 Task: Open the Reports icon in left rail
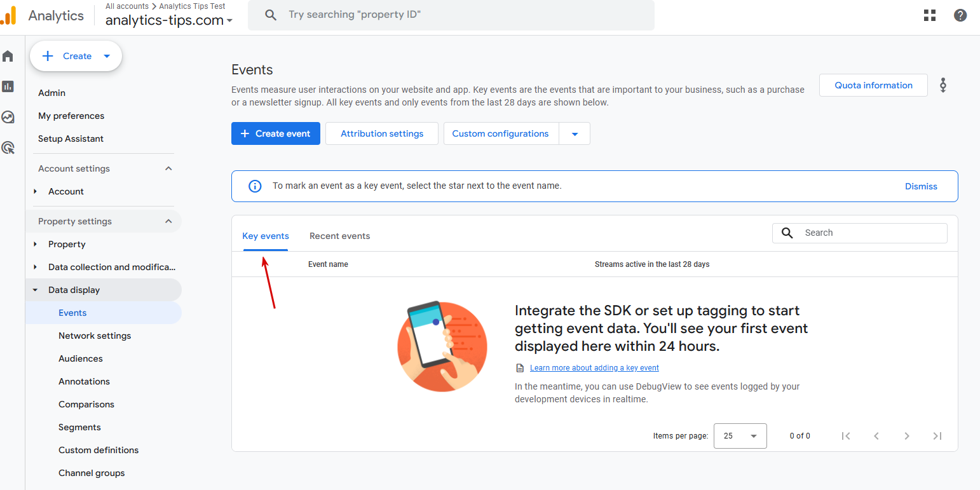coord(8,86)
